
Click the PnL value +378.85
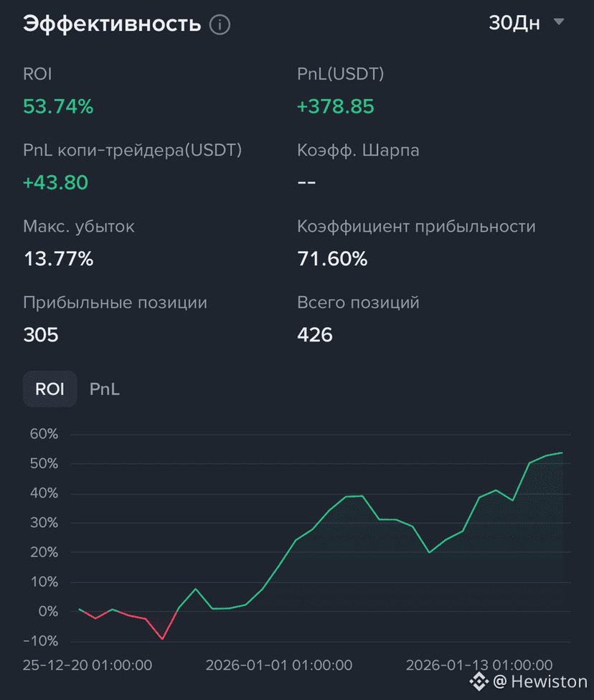pyautogui.click(x=336, y=106)
